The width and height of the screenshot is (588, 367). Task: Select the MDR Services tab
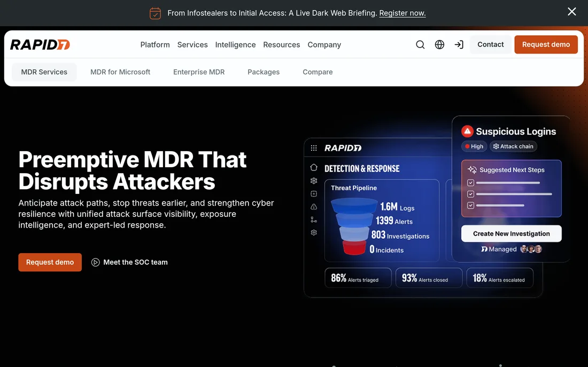point(44,72)
